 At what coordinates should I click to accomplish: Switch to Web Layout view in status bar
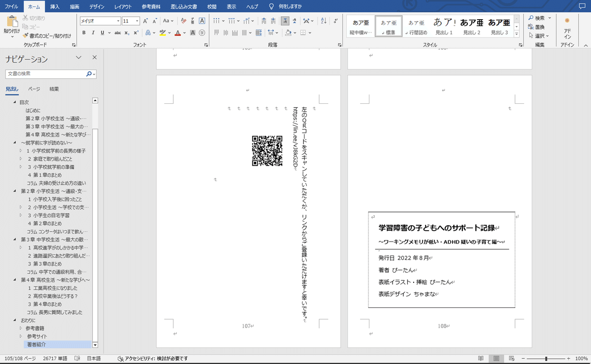click(512, 359)
